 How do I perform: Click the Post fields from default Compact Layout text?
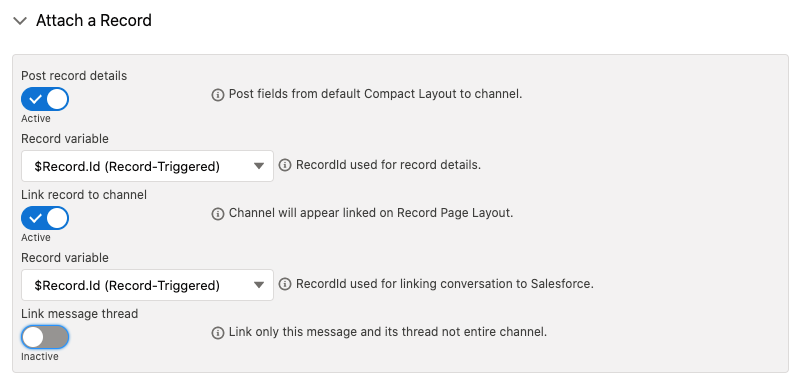click(376, 94)
